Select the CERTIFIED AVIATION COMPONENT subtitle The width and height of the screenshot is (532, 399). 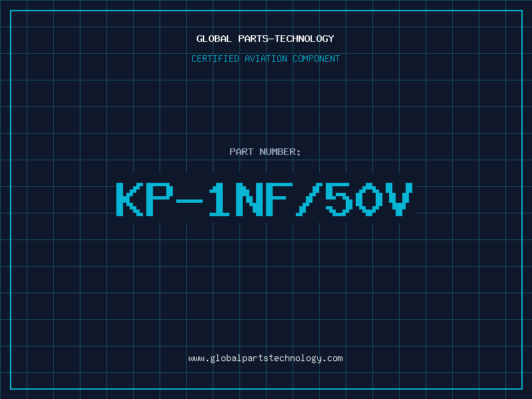click(x=265, y=59)
